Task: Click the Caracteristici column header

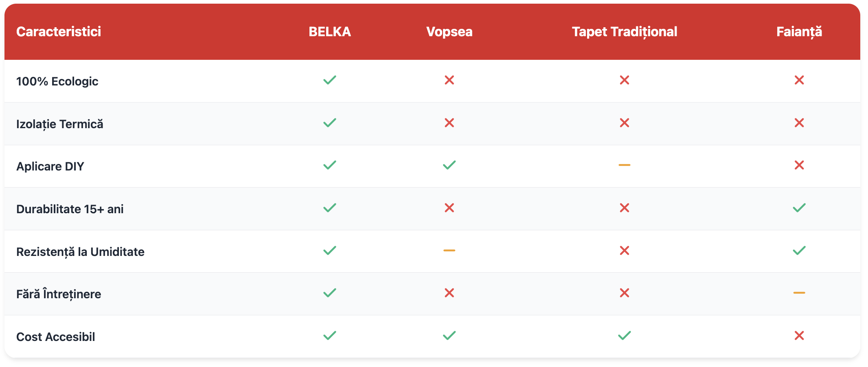Action: (x=59, y=32)
